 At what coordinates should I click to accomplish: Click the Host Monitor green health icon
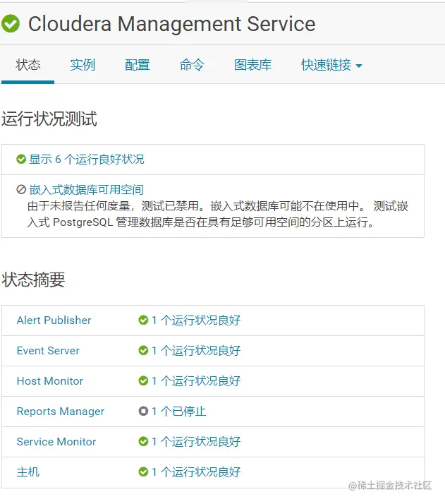(x=143, y=381)
